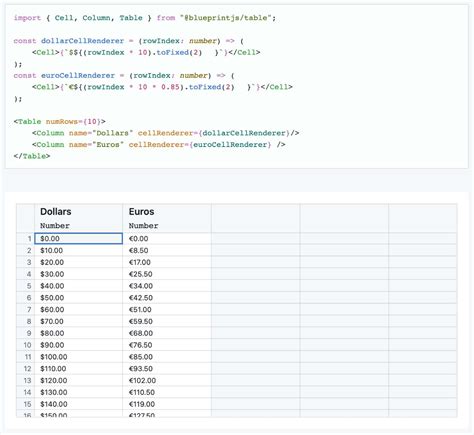Select the $140.00 cell
The width and height of the screenshot is (474, 435).
[78, 404]
